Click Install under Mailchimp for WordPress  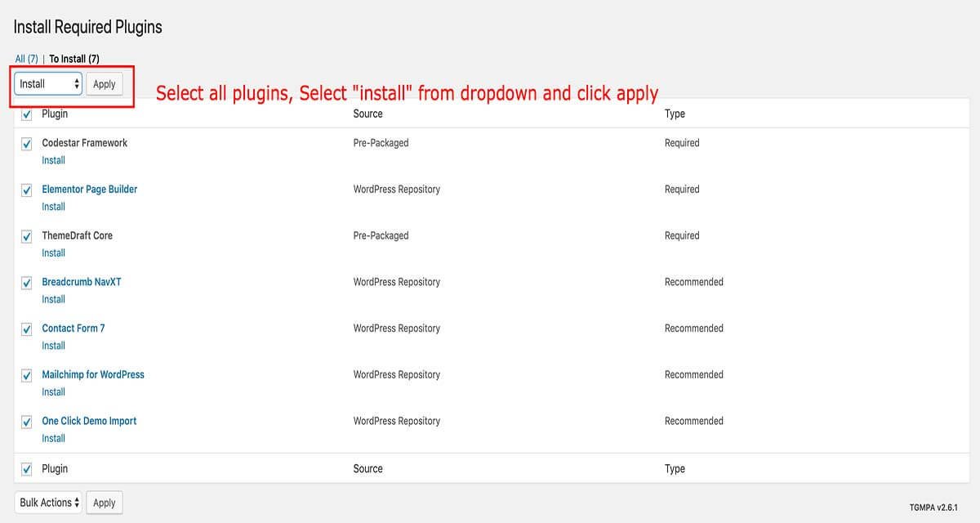pyautogui.click(x=54, y=392)
